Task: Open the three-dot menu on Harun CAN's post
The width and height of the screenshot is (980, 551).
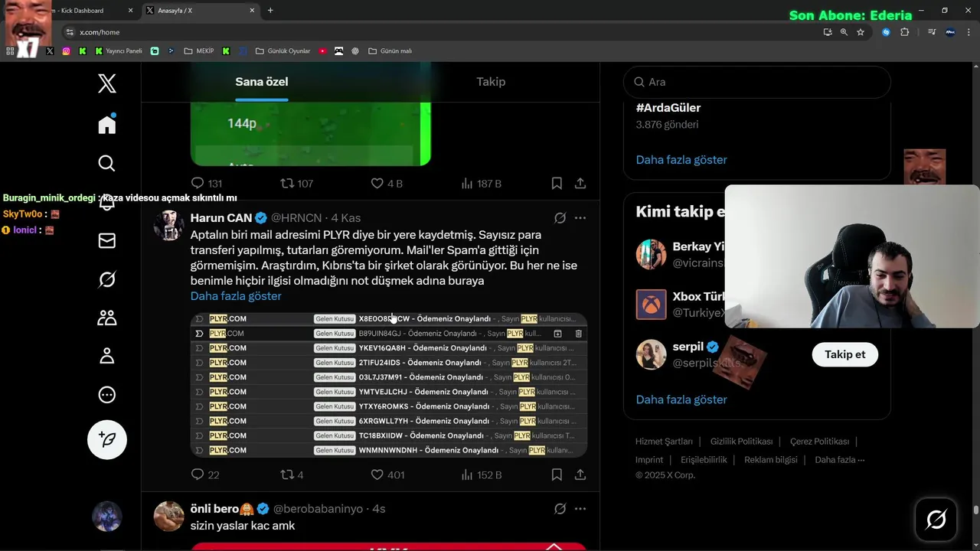Action: pyautogui.click(x=580, y=218)
